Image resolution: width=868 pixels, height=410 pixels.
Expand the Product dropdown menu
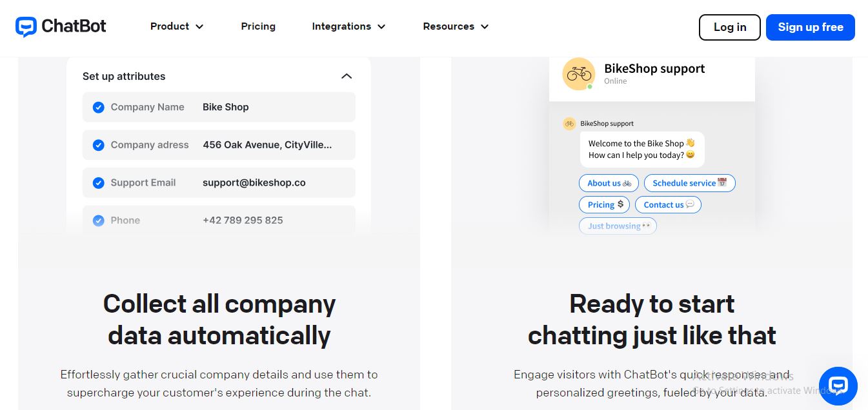pos(177,26)
